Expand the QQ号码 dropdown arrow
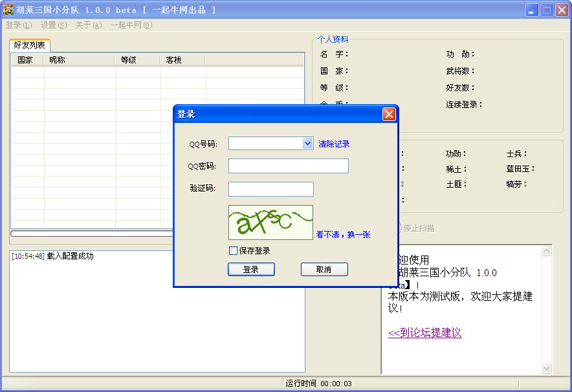Screen dimensions: 572x392 click(x=307, y=144)
